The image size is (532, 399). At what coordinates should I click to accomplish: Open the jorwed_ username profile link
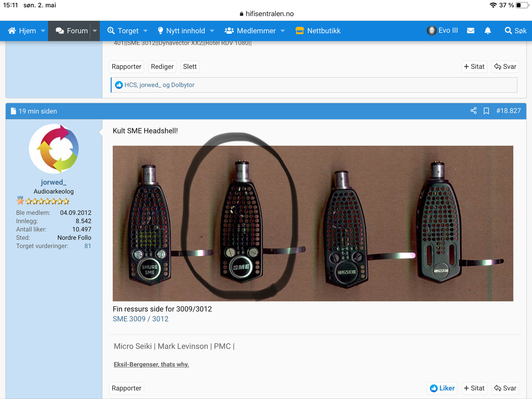(54, 182)
